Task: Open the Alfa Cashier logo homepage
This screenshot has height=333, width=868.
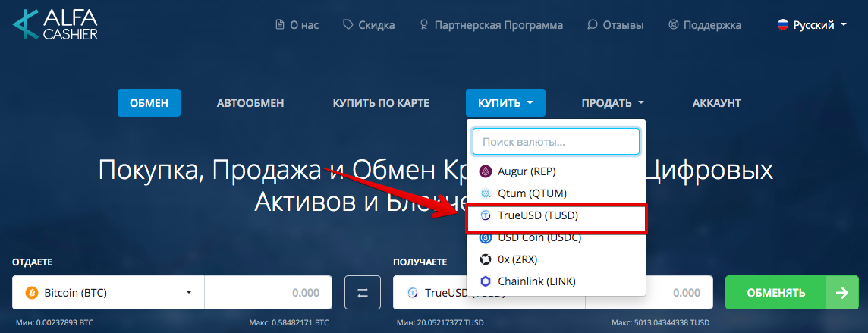Action: 55,25
